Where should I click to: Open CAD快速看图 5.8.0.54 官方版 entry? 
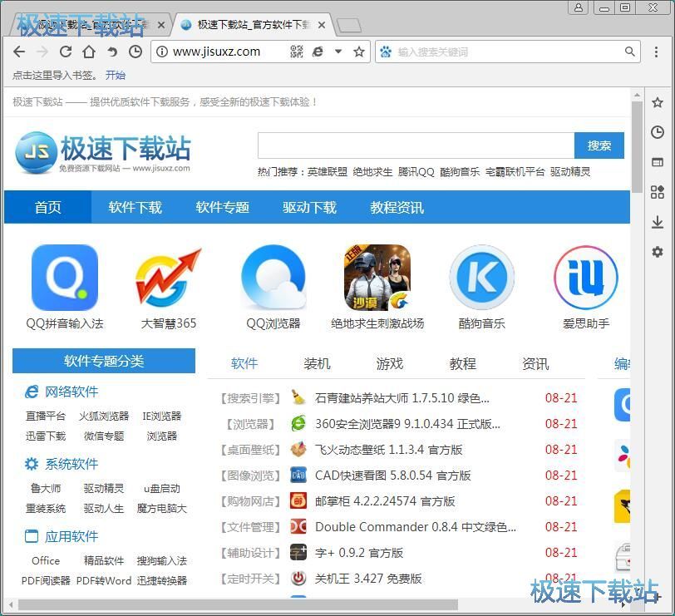tap(392, 476)
